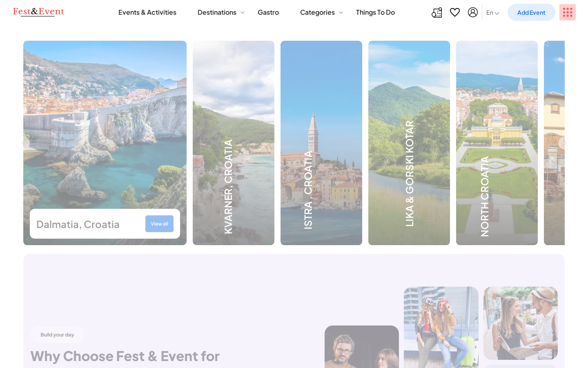Open the favorites heart icon
588x368 pixels.
click(x=455, y=12)
